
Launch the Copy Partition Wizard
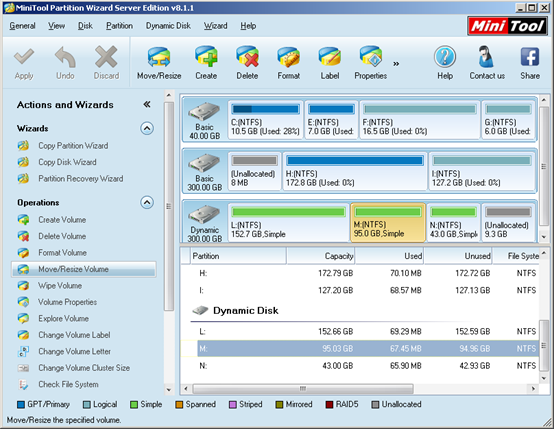(73, 146)
